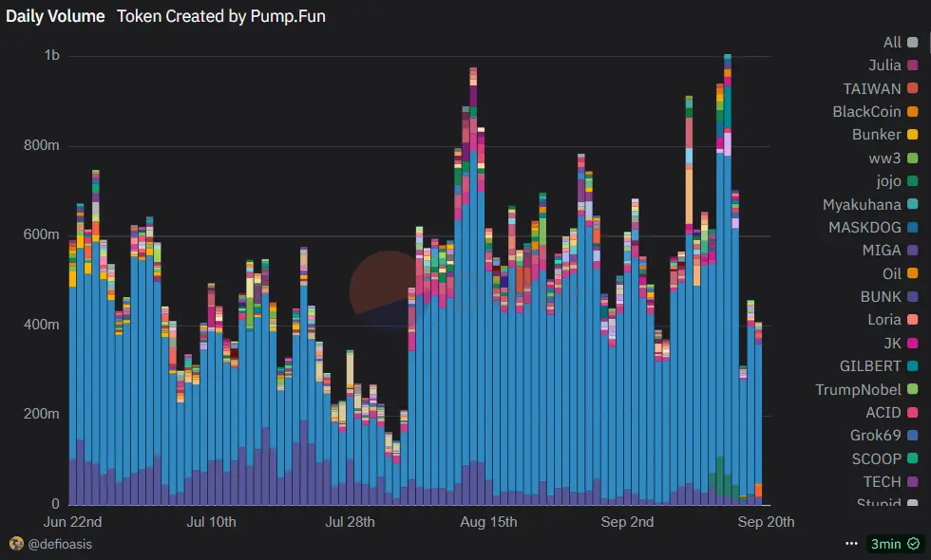Click the jojo legend label
This screenshot has width=931, height=560.
click(889, 181)
